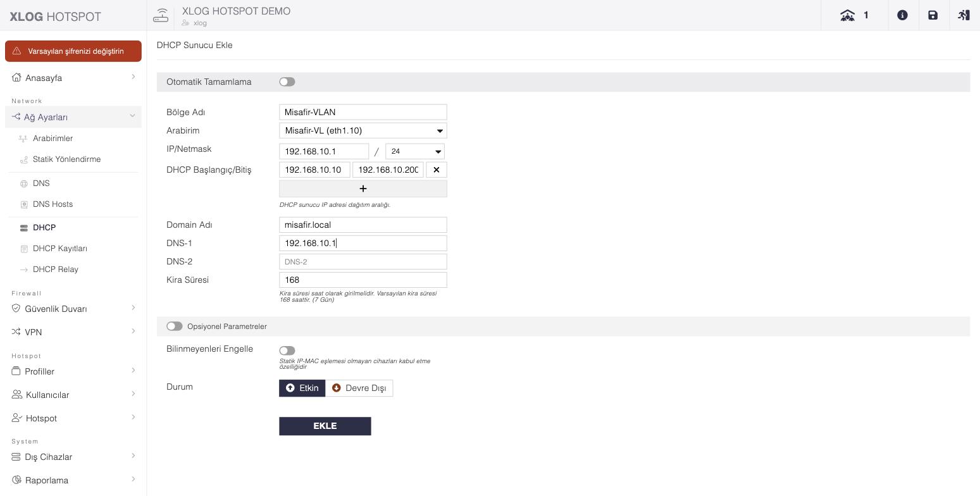Focus the DNS-1 input field

click(x=363, y=243)
